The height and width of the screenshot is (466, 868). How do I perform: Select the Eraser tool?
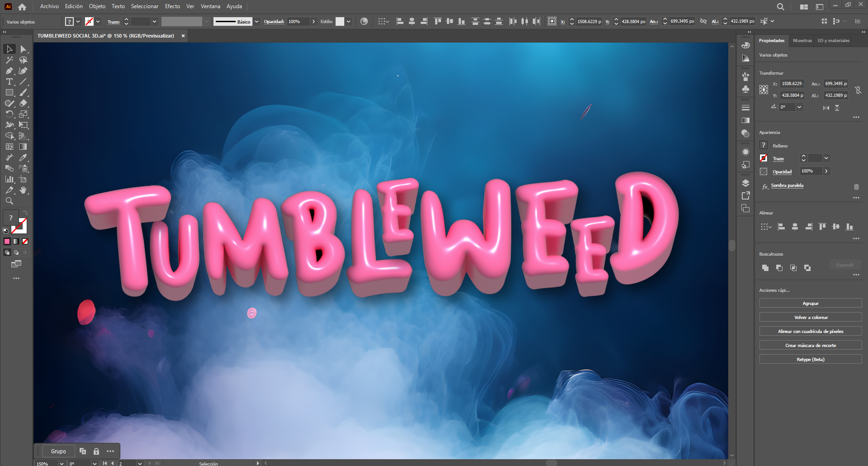[x=24, y=103]
